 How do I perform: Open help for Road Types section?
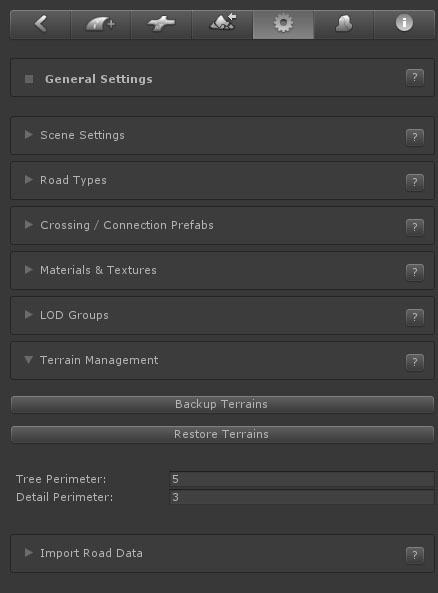pyautogui.click(x=415, y=182)
